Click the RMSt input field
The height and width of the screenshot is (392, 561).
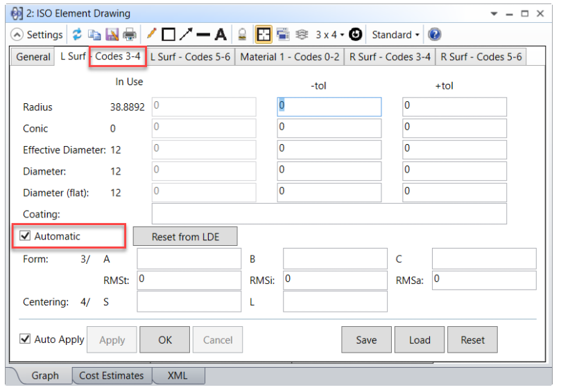click(189, 280)
